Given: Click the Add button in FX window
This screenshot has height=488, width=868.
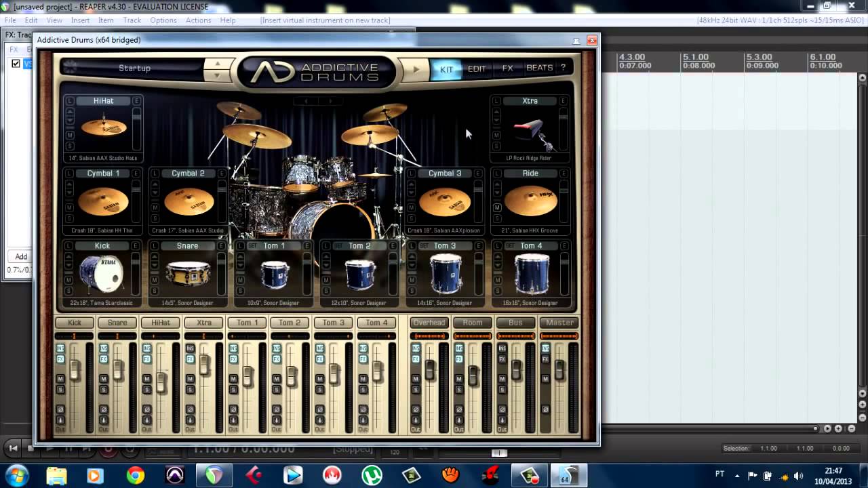Looking at the screenshot, I should (x=21, y=256).
